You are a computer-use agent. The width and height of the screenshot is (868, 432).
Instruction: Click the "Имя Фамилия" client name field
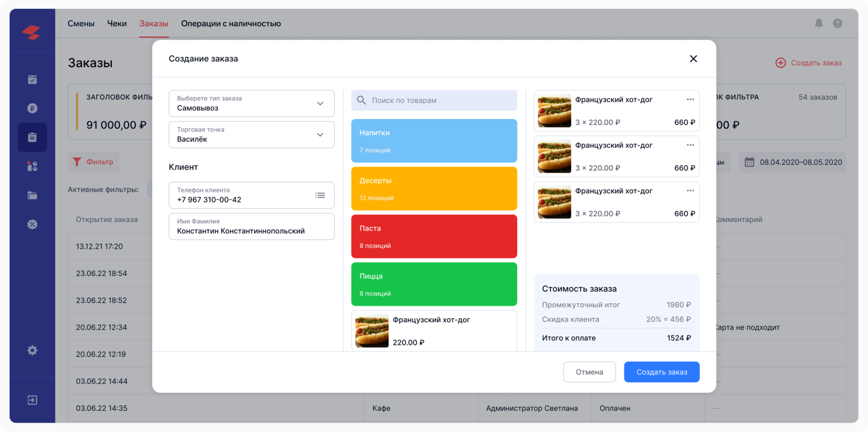click(251, 227)
